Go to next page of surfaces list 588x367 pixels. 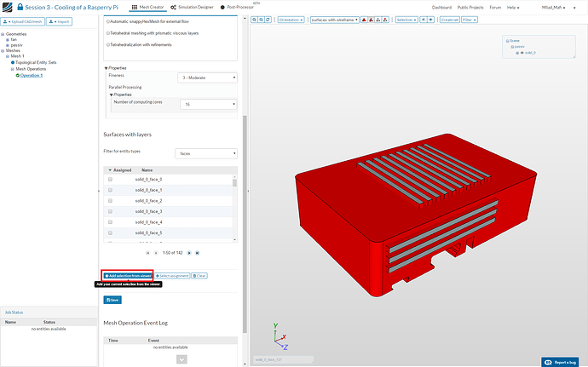click(x=188, y=253)
